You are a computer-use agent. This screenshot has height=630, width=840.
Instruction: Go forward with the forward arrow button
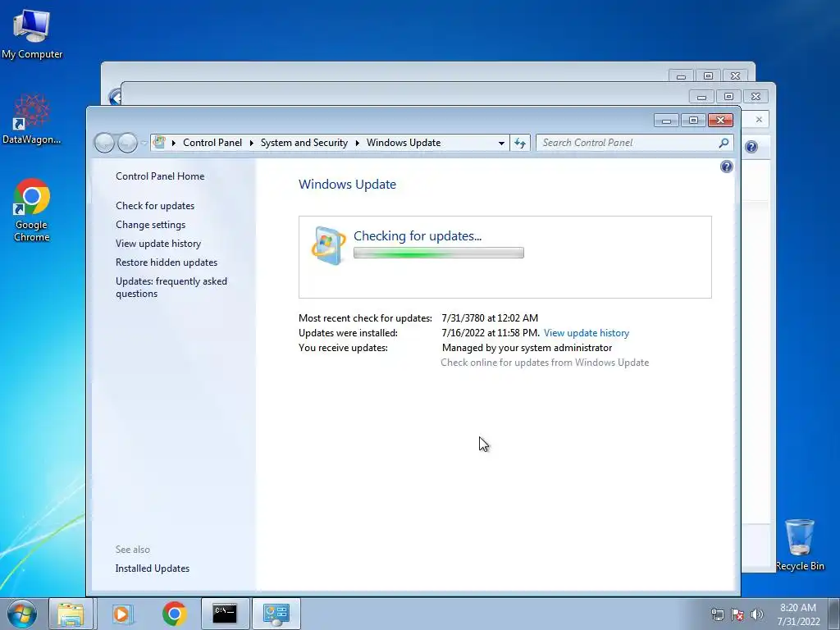pyautogui.click(x=127, y=143)
